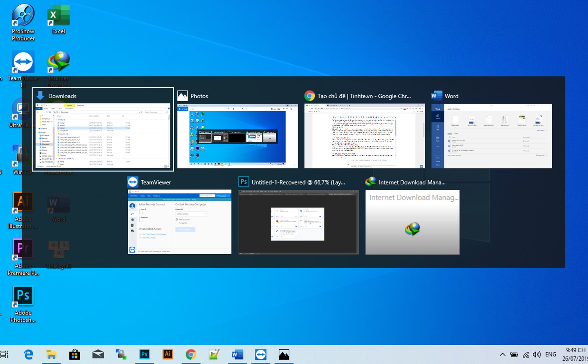The image size is (588, 364).
Task: Open Mail app from the taskbar
Action: (98, 355)
